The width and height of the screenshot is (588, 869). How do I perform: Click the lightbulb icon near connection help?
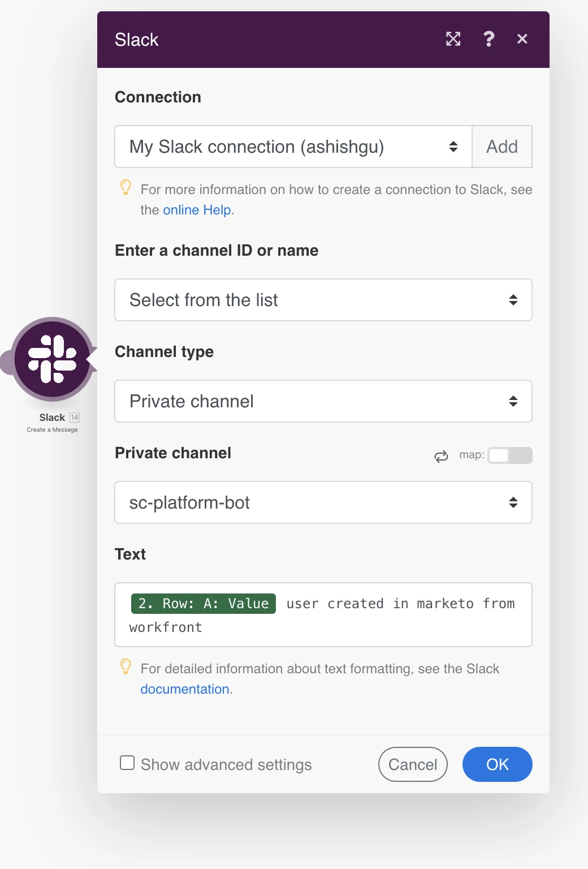point(126,187)
